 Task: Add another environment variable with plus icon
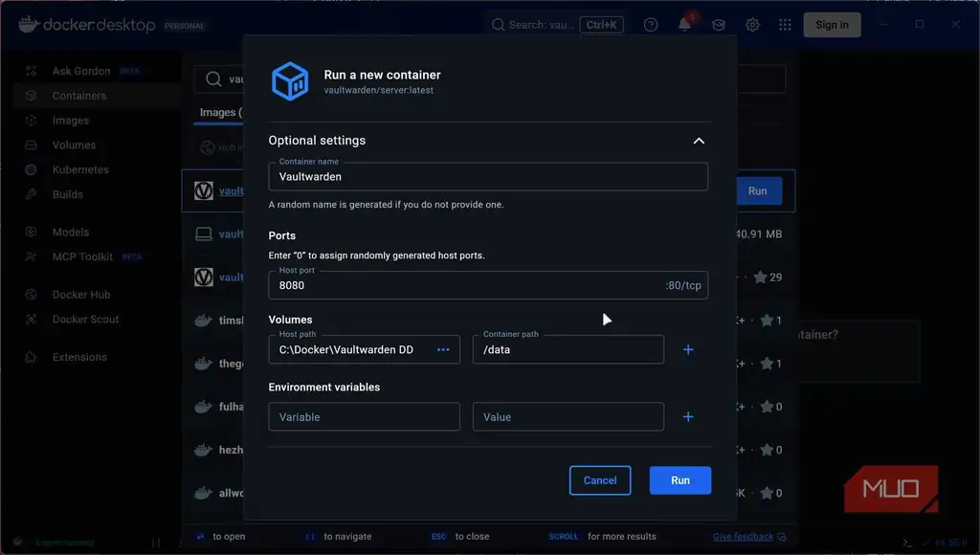688,417
